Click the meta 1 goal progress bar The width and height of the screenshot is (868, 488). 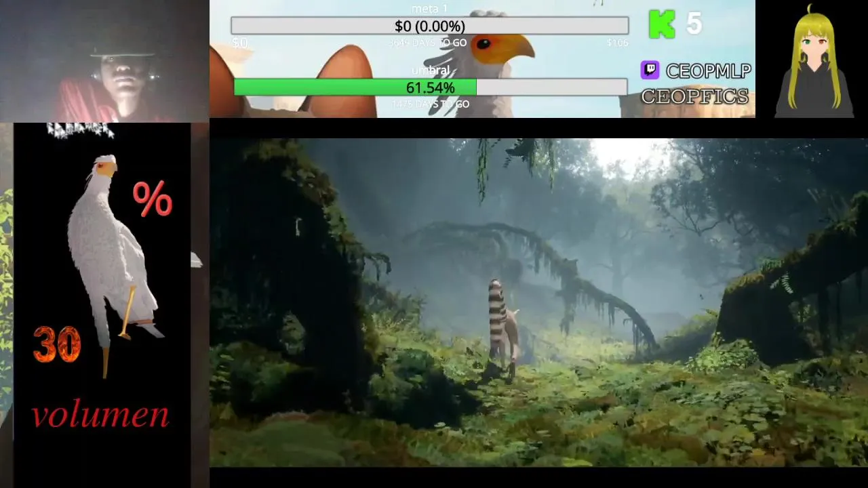point(429,26)
